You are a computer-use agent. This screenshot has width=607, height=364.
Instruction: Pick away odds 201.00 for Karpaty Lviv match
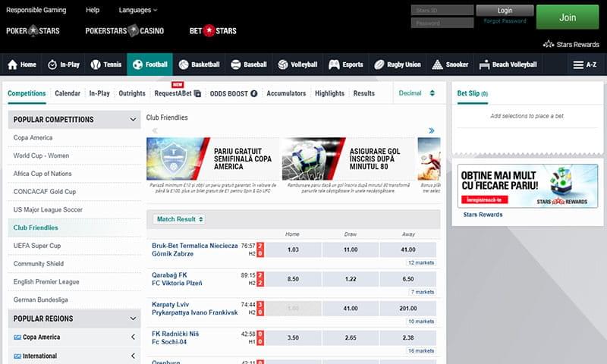pos(408,309)
